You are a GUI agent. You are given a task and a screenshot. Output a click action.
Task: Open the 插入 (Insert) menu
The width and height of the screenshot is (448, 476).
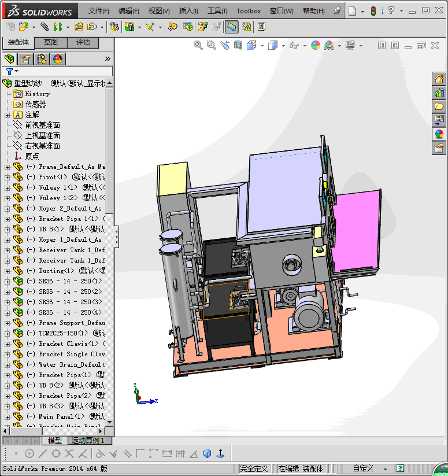tap(188, 11)
